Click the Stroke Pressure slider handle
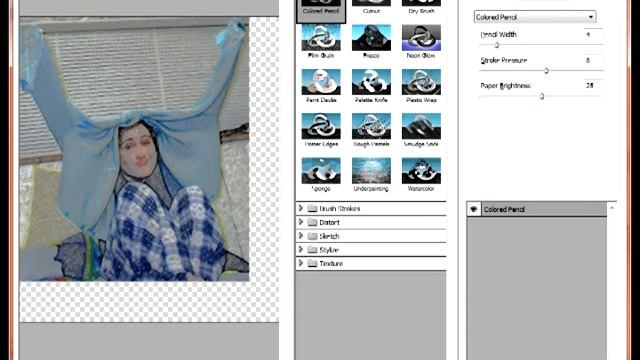The width and height of the screenshot is (640, 360). (546, 71)
